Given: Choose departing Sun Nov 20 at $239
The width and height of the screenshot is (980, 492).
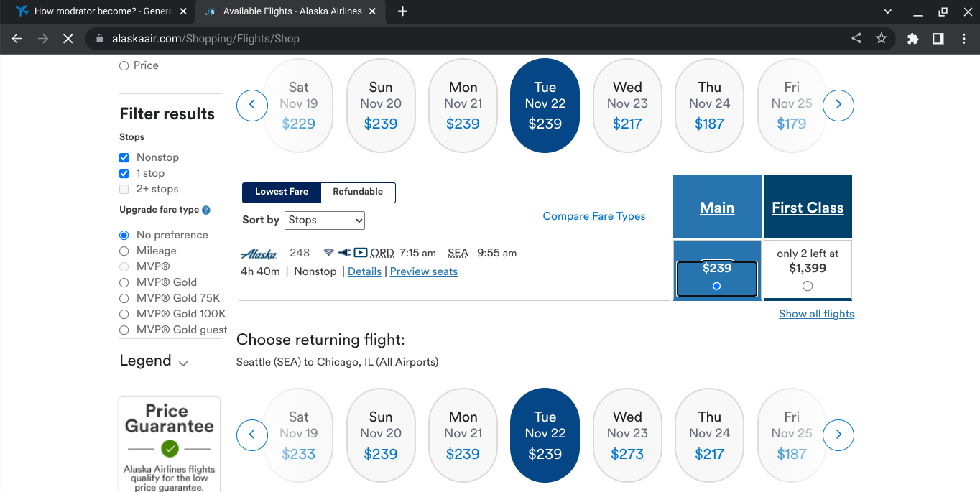Looking at the screenshot, I should 381,106.
